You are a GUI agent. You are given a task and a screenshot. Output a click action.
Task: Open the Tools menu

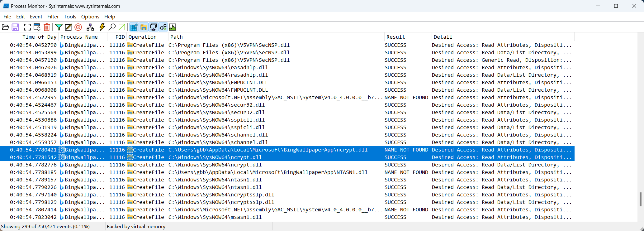70,17
